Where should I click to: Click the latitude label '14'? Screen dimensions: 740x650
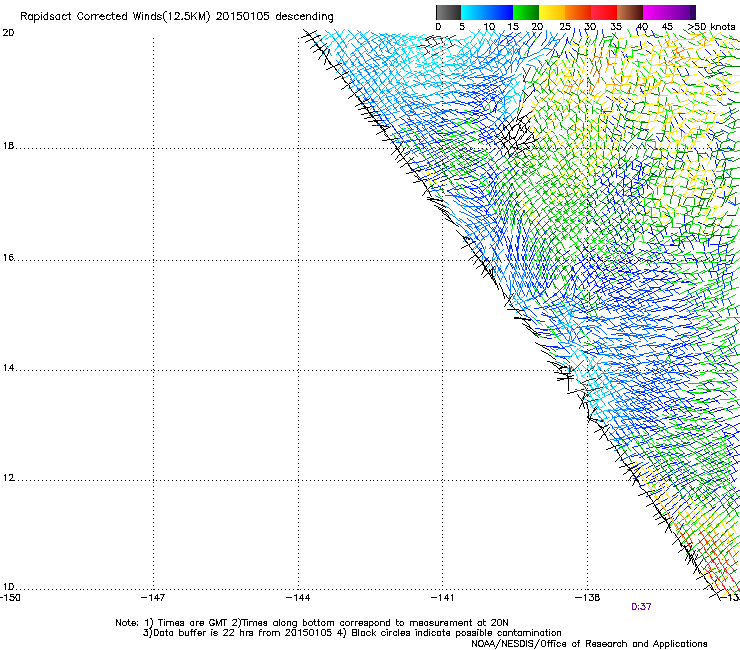point(8,368)
